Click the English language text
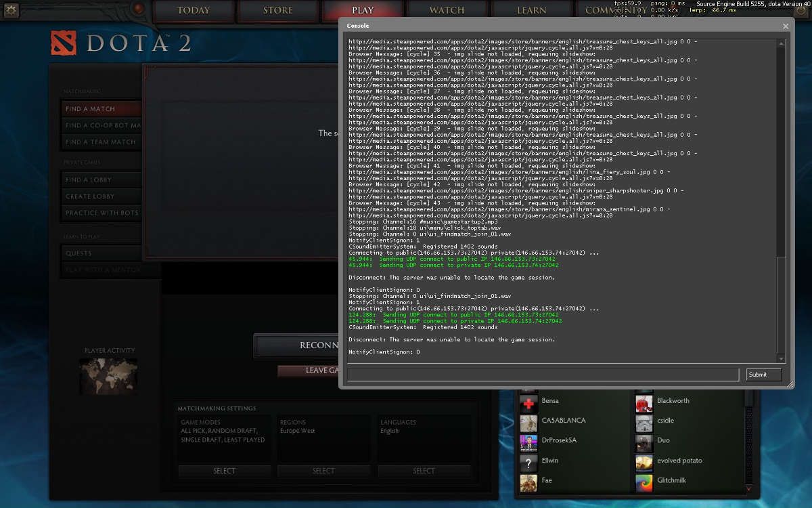This screenshot has height=508, width=812. [x=390, y=431]
